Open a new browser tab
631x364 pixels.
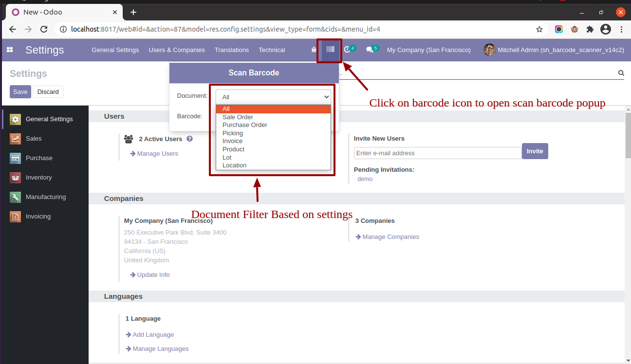(x=133, y=12)
